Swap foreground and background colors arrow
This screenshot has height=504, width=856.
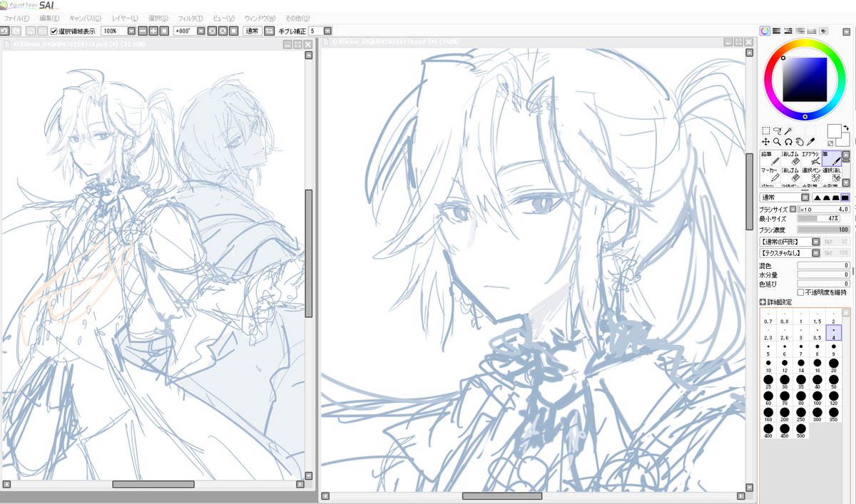point(846,126)
